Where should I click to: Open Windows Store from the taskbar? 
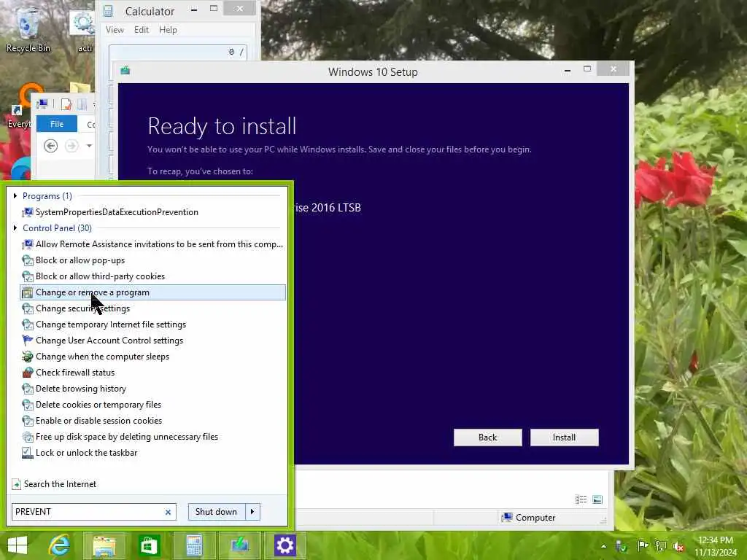click(148, 545)
